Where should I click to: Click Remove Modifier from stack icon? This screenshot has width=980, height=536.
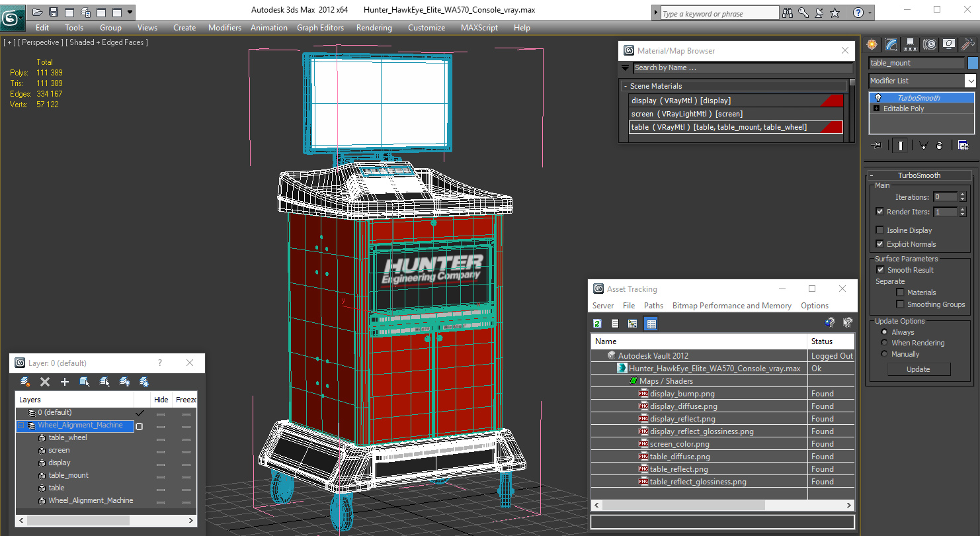(940, 146)
